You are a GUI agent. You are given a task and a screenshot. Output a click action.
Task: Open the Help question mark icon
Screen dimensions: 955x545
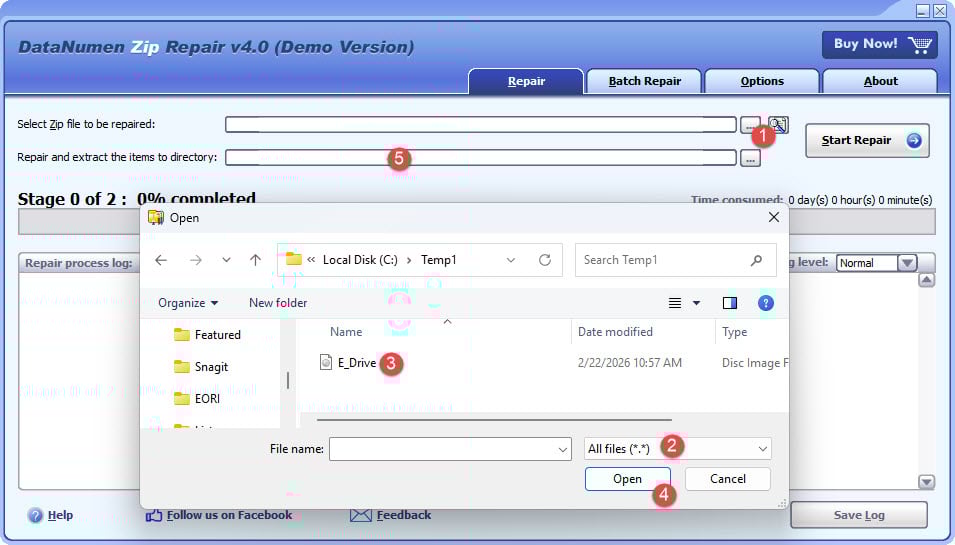35,515
